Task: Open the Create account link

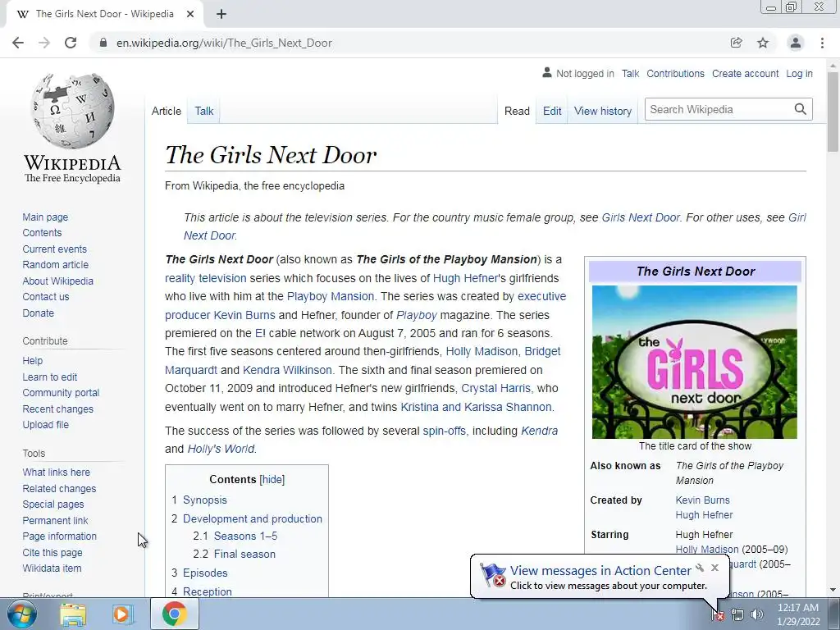Action: tap(745, 73)
